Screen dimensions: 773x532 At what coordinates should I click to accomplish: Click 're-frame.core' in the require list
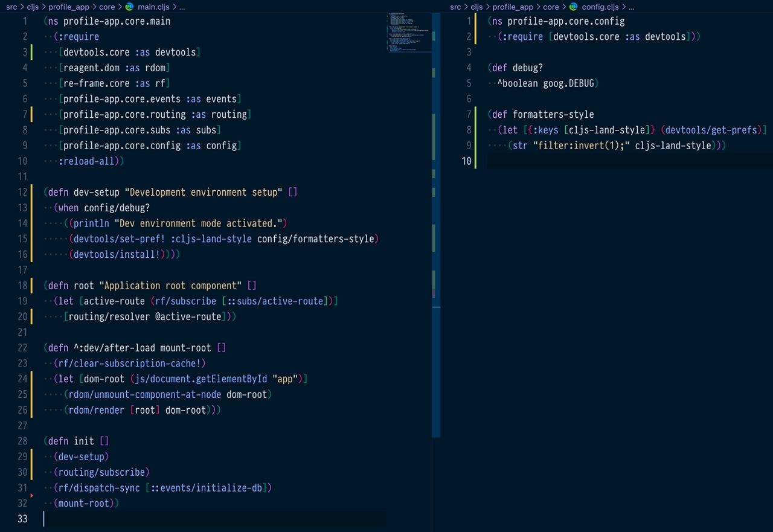click(x=96, y=83)
